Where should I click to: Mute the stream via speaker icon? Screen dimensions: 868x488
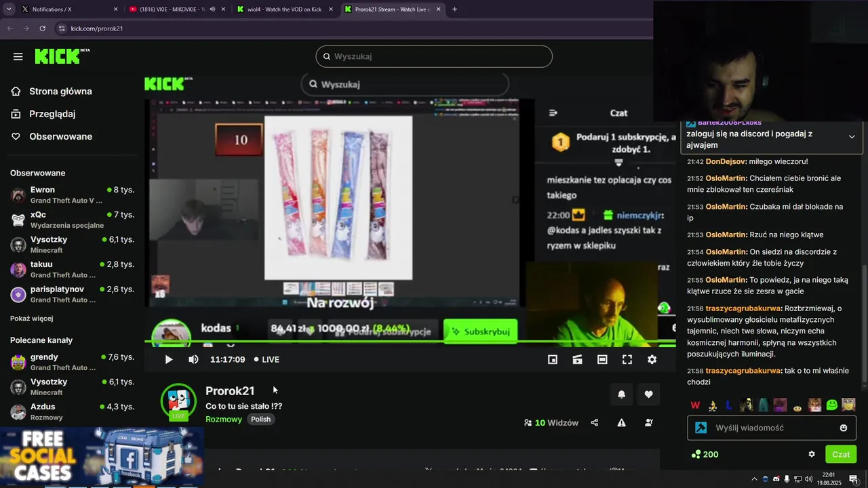coord(193,360)
